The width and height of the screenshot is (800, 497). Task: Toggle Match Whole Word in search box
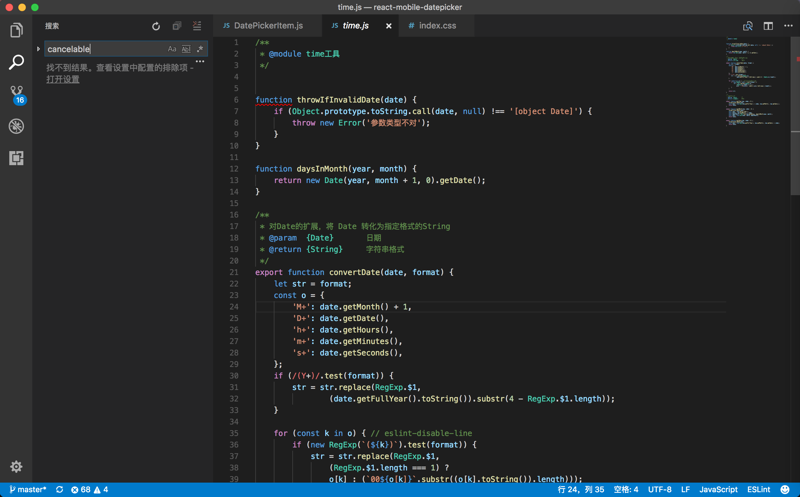(186, 49)
